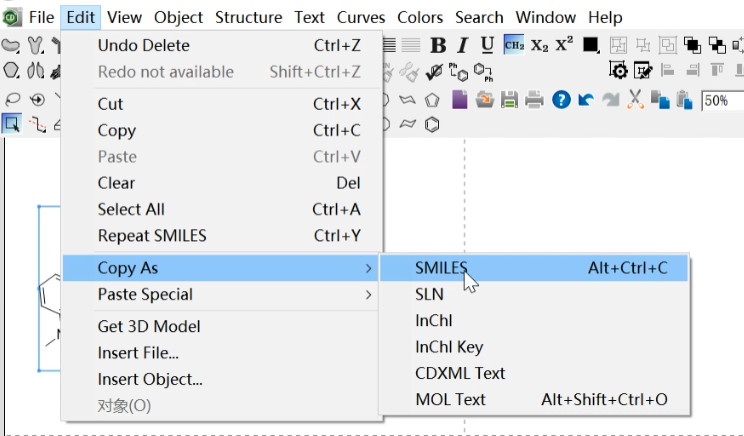
Task: Click the Send to Back icon
Action: (x=717, y=45)
